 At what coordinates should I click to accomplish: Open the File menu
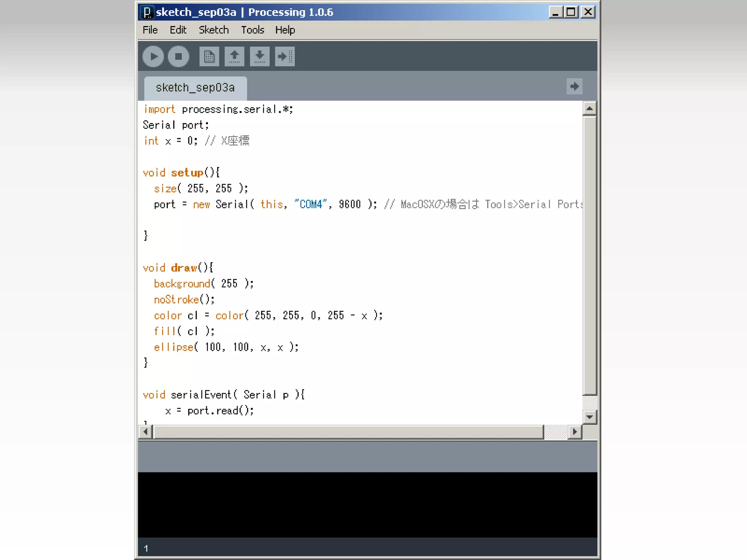click(150, 30)
